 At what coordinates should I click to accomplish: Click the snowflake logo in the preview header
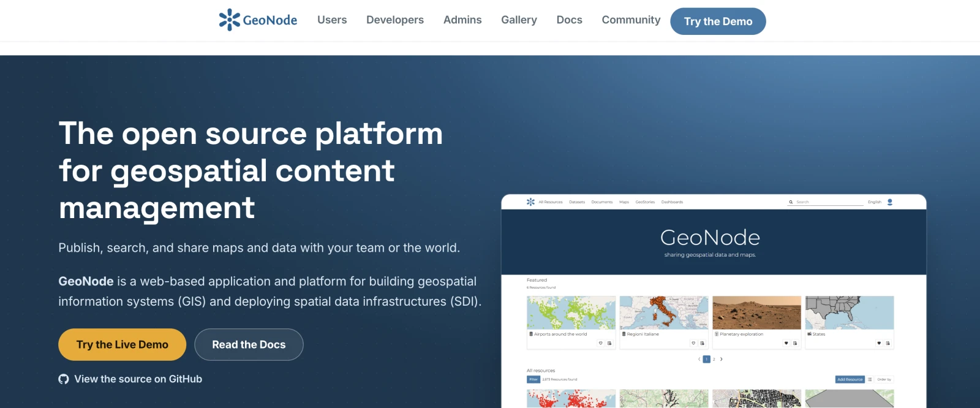point(530,202)
